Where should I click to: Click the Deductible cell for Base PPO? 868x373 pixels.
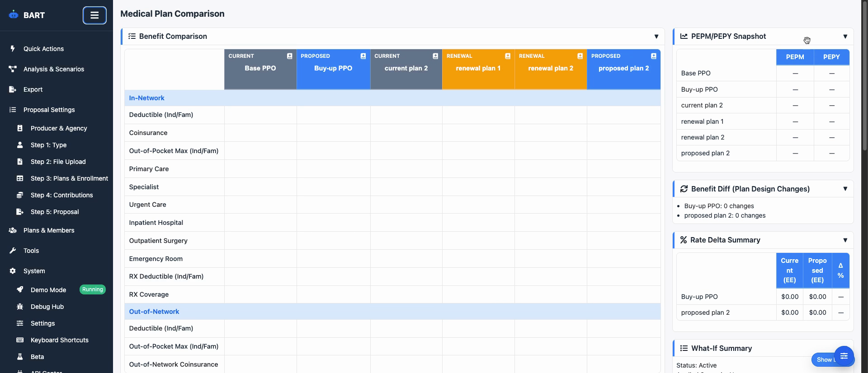pyautogui.click(x=260, y=115)
